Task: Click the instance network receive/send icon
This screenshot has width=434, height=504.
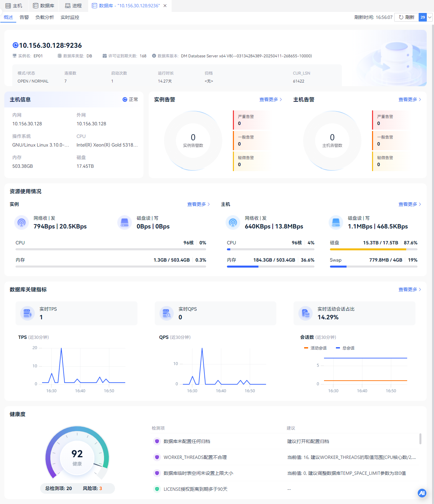Action: 22,222
